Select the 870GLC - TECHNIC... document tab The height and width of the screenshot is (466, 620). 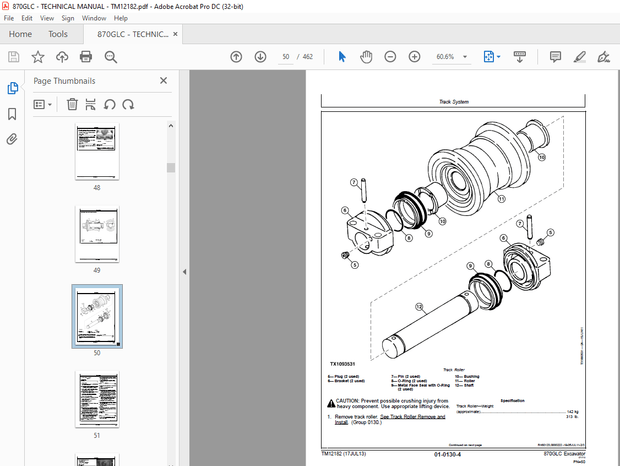click(132, 34)
